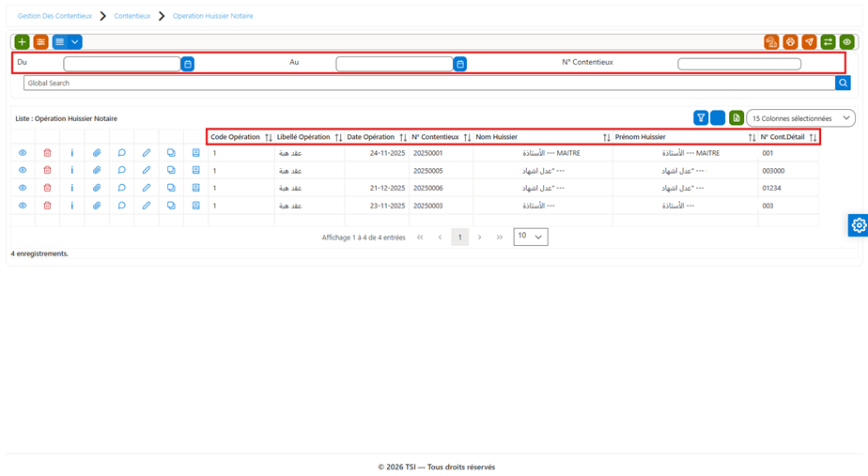The height and width of the screenshot is (476, 868).
Task: Click the green Excel export button
Action: [736, 118]
